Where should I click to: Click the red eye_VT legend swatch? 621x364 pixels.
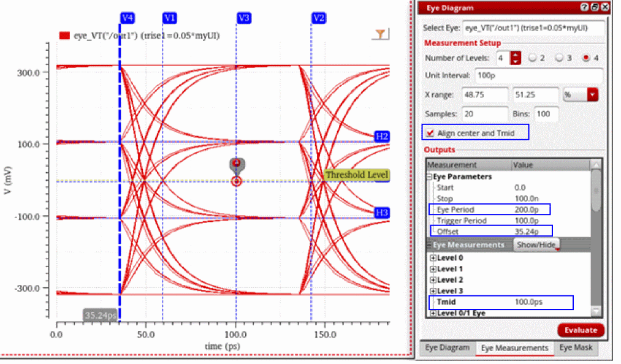pos(64,36)
